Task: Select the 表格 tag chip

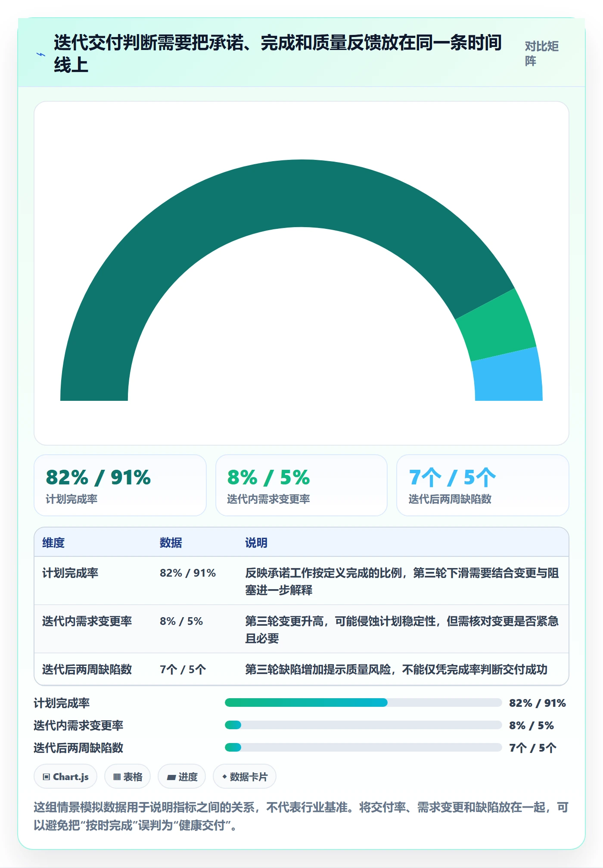Action: [127, 777]
